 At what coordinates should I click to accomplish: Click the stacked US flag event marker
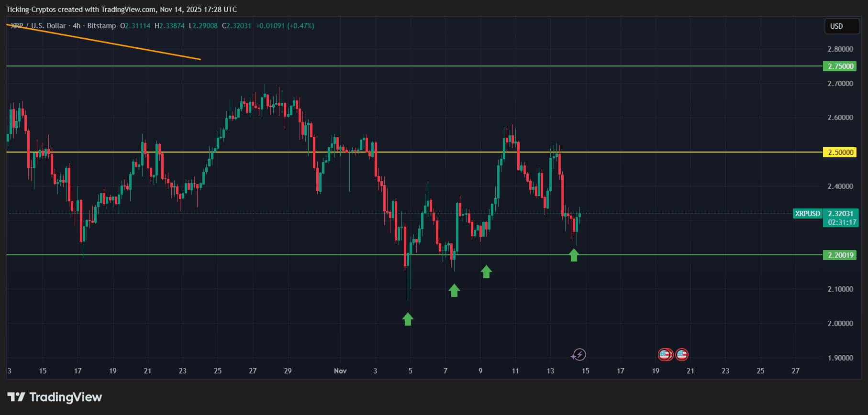(x=665, y=355)
